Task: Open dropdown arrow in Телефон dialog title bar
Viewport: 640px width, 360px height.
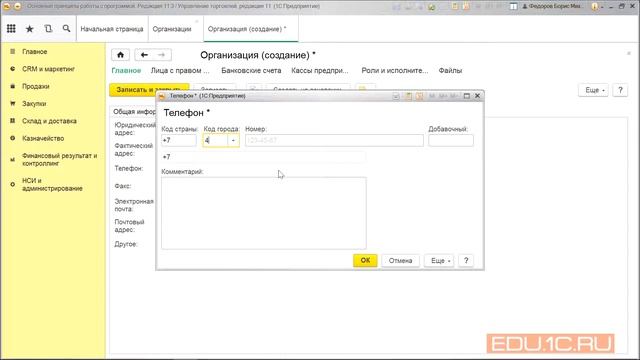Action: (396, 96)
